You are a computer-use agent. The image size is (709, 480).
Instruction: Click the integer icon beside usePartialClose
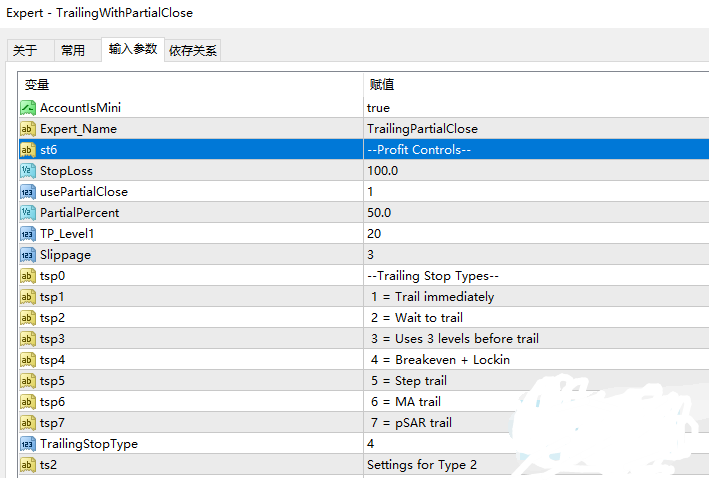28,191
